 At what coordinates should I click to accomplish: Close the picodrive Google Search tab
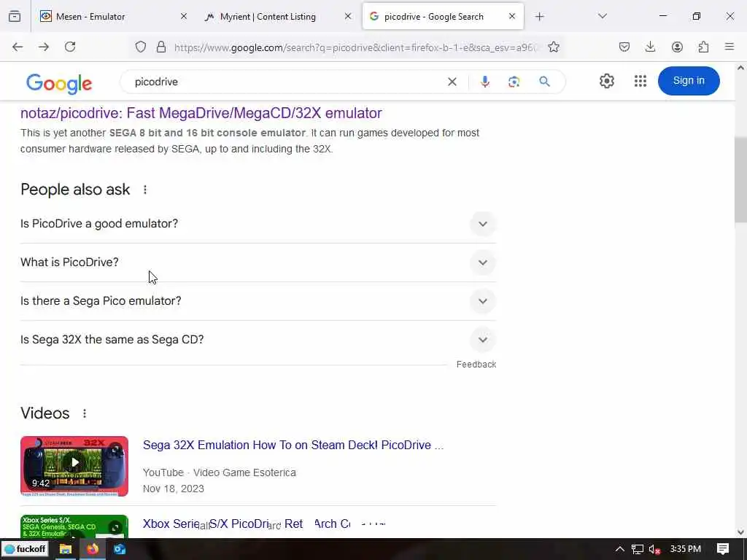pos(512,17)
